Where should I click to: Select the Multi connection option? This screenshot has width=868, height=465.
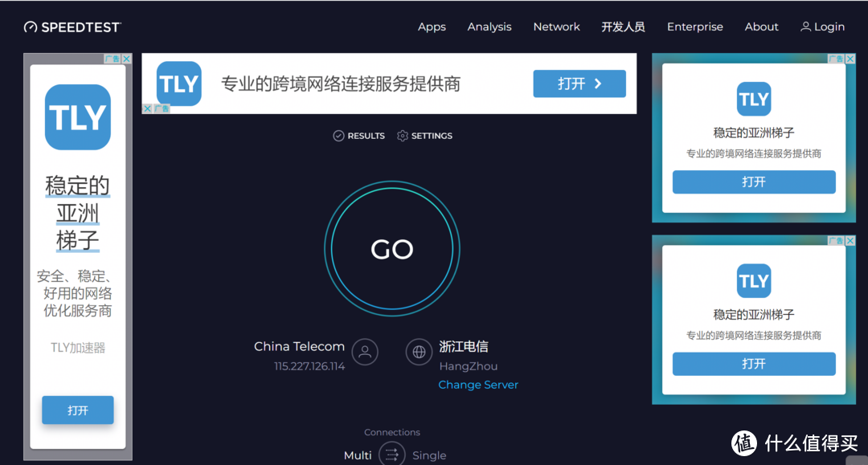(x=358, y=455)
